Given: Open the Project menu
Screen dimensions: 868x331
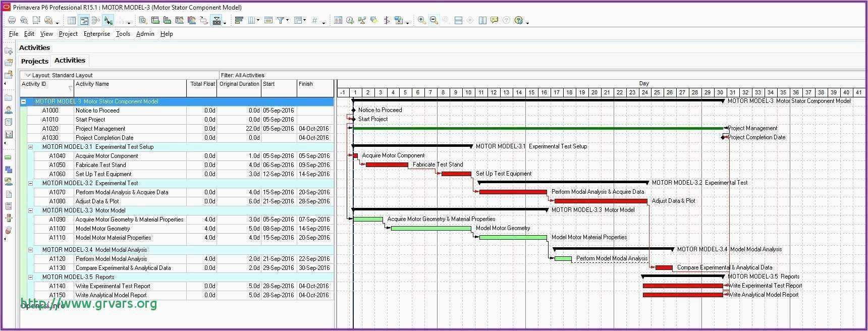Looking at the screenshot, I should [x=68, y=34].
